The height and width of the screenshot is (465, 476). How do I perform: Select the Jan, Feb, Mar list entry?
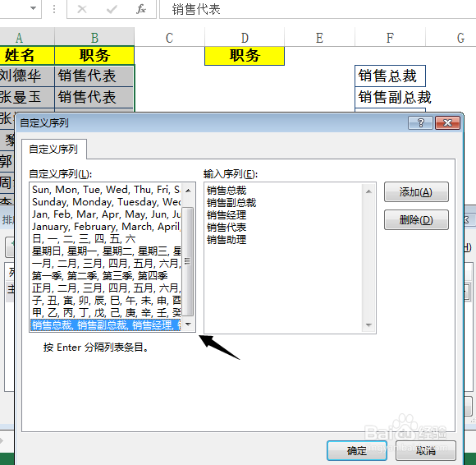106,214
